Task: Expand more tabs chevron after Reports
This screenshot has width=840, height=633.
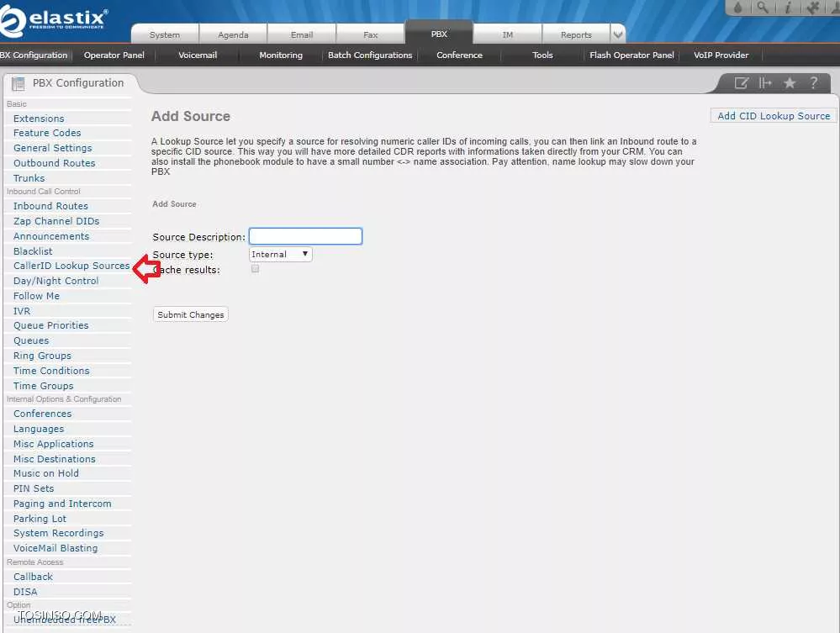Action: [x=618, y=34]
